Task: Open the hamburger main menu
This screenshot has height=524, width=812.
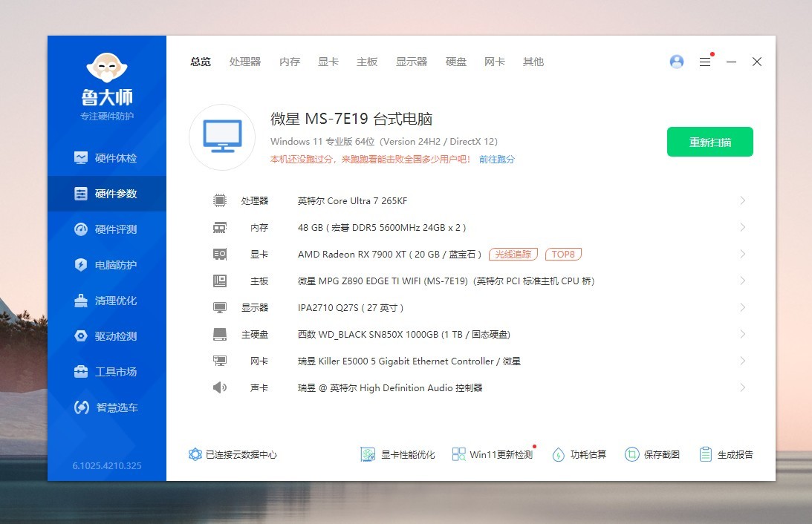Action: [x=705, y=62]
